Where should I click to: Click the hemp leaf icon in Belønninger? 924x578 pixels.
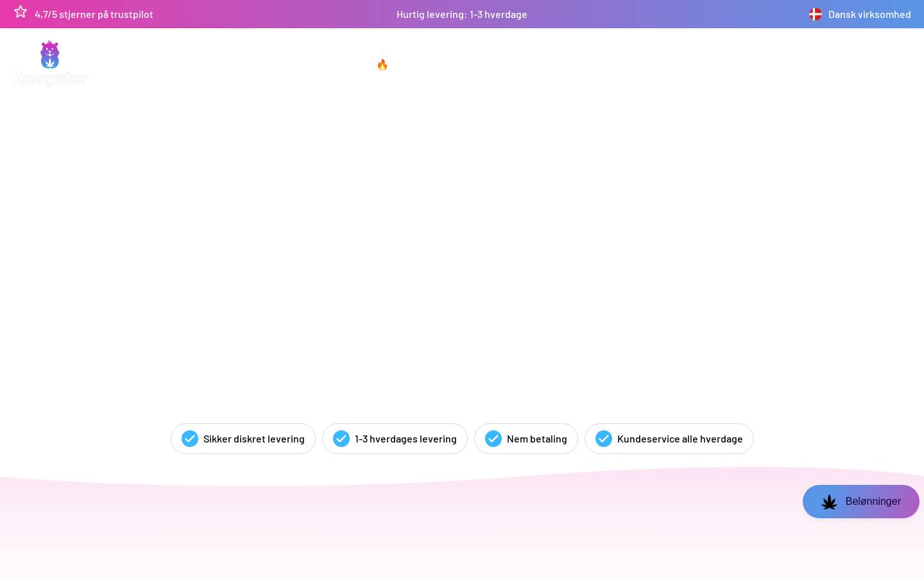[x=829, y=502]
